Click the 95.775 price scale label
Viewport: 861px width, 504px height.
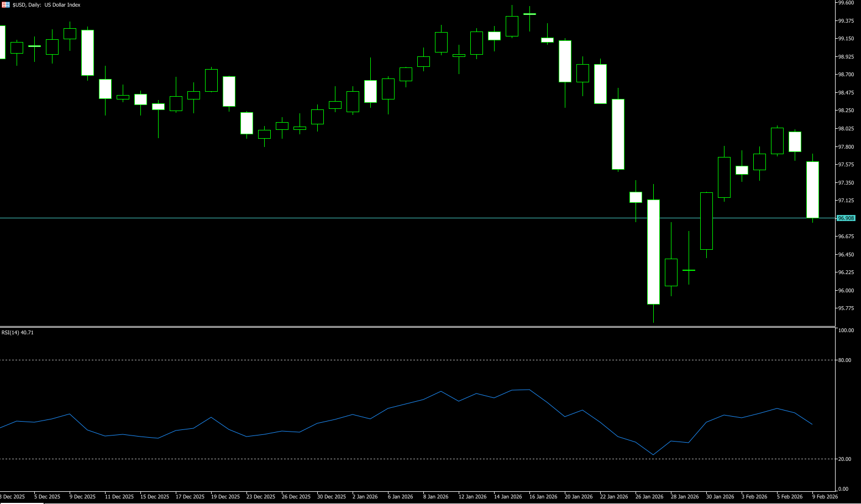point(846,308)
